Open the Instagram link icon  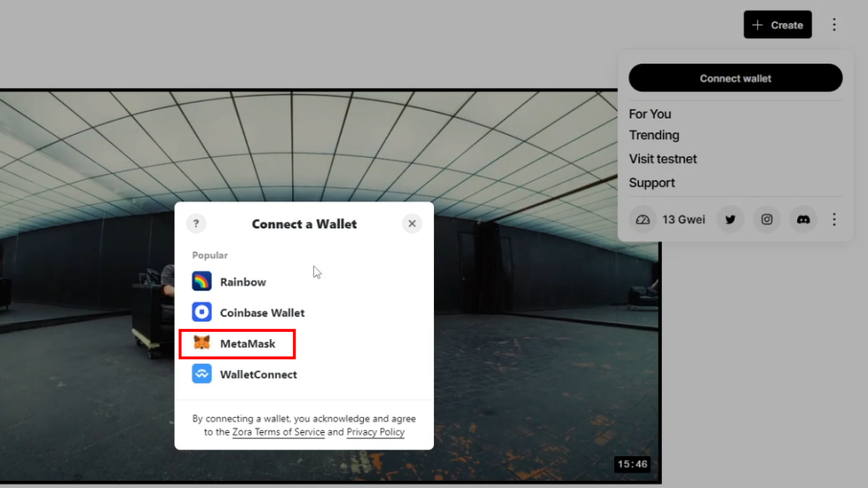click(x=767, y=220)
